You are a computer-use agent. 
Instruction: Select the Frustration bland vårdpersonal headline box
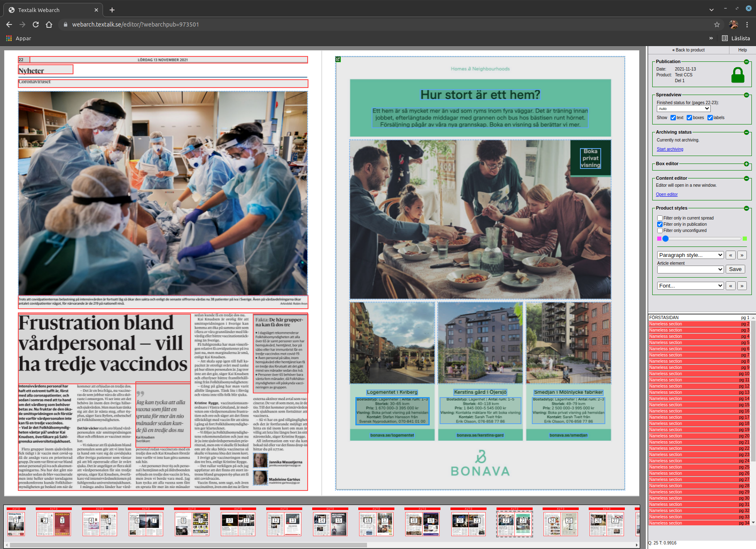104,348
